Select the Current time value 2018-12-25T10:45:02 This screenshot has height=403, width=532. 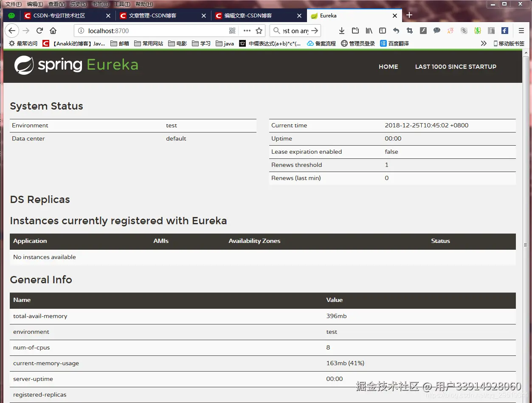[427, 125]
